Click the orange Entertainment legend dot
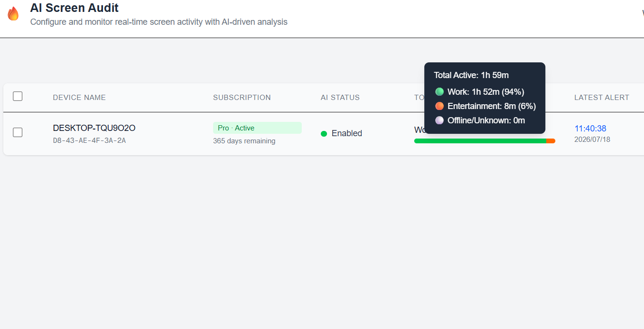The width and height of the screenshot is (644, 329). pyautogui.click(x=440, y=106)
